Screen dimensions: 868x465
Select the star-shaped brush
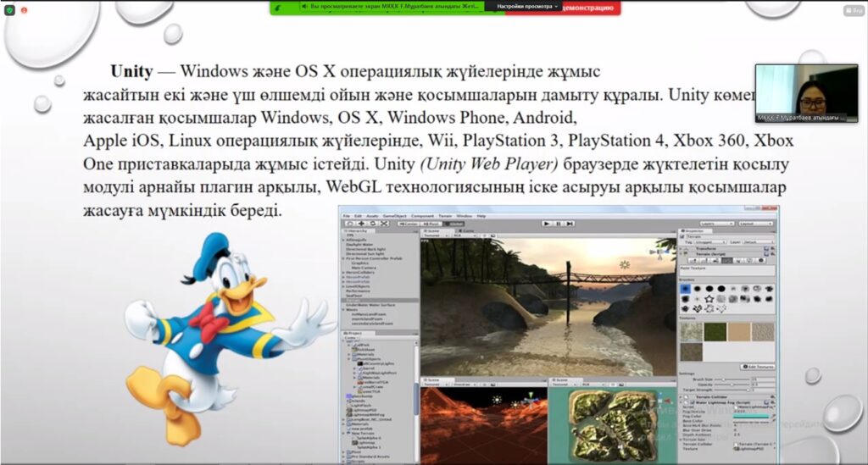point(709,299)
